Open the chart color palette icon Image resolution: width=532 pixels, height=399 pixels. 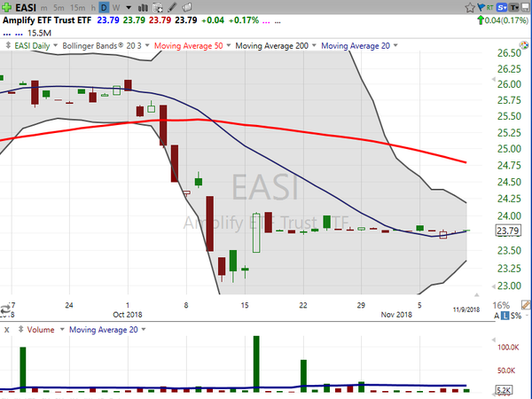(x=524, y=45)
